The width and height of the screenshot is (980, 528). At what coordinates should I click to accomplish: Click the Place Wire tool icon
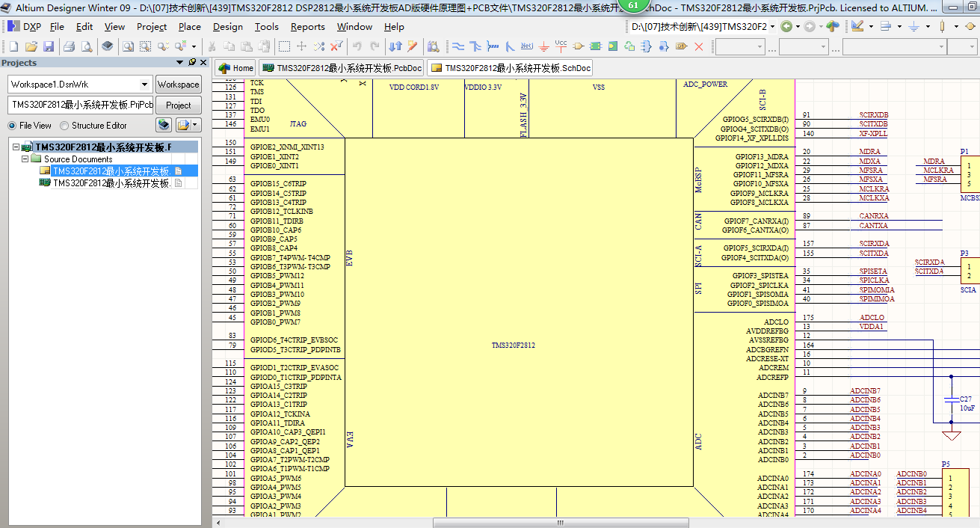point(458,46)
